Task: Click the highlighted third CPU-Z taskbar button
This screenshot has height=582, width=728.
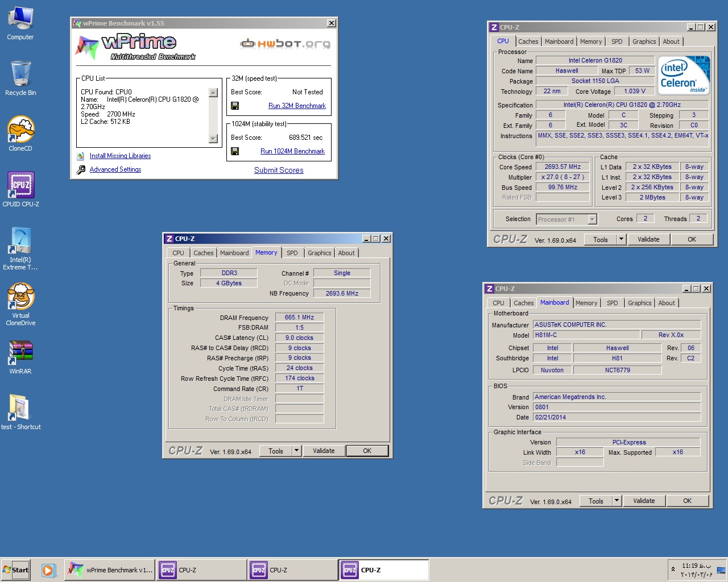Action: 384,570
